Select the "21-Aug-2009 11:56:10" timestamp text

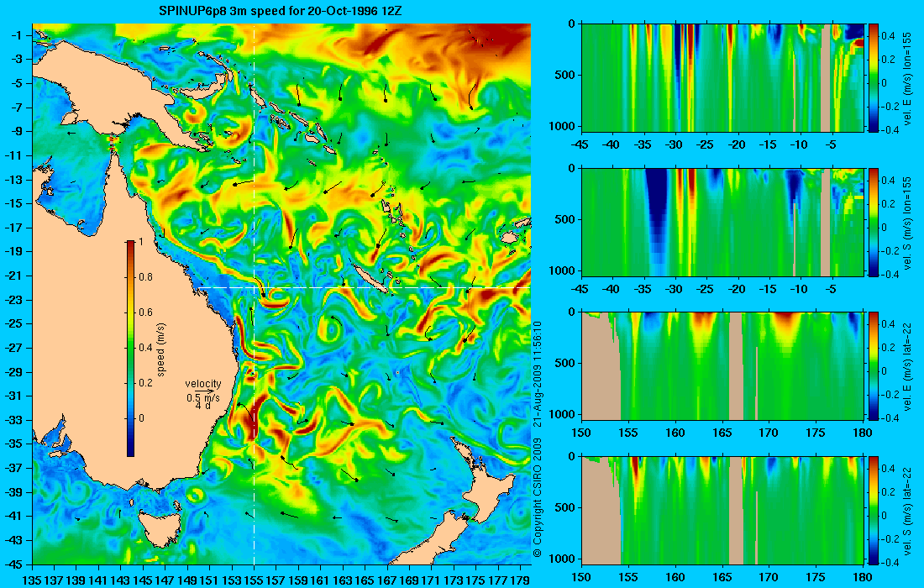coord(537,374)
